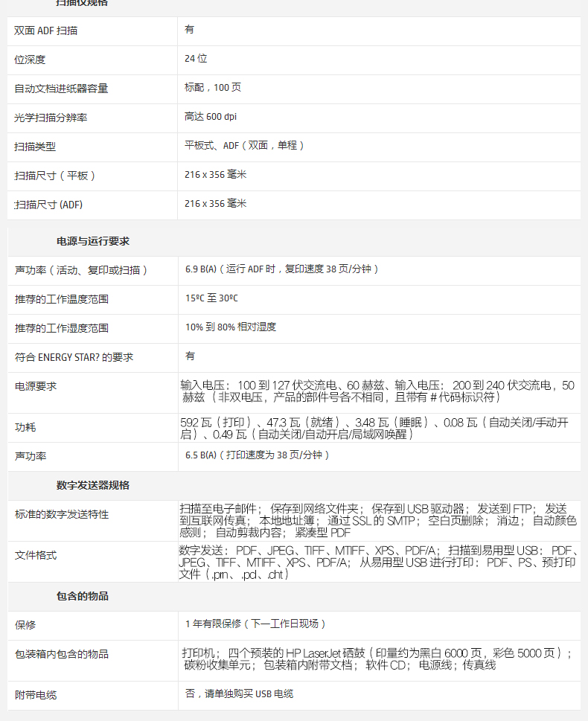Click the short '声功率' row label
Image resolution: width=588 pixels, height=721 pixels.
(31, 457)
